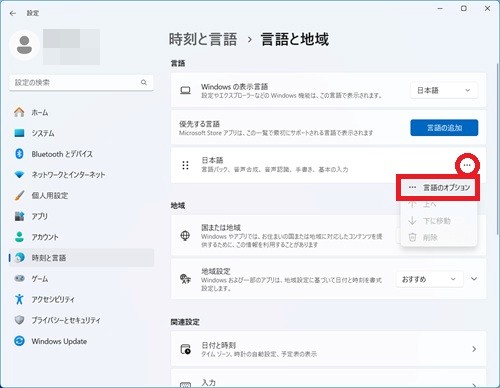Click the privacy shield icon
Image resolution: width=500 pixels, height=388 pixels.
click(x=19, y=320)
